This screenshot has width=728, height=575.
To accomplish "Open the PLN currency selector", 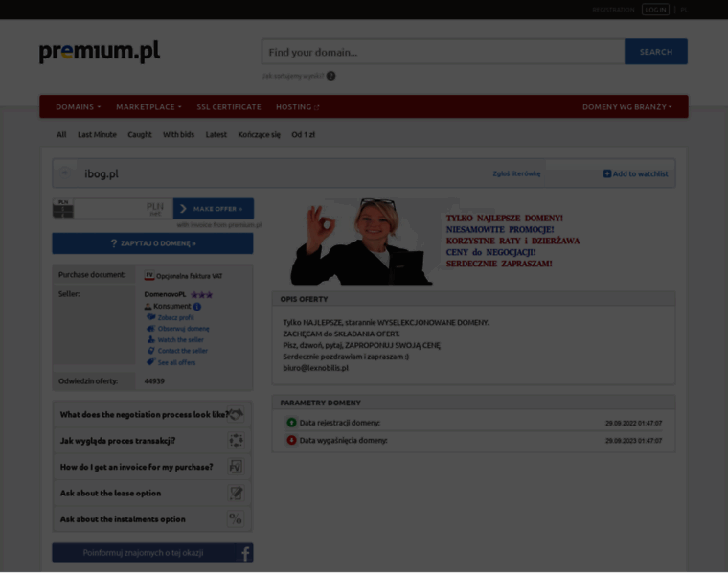I will pos(63,209).
